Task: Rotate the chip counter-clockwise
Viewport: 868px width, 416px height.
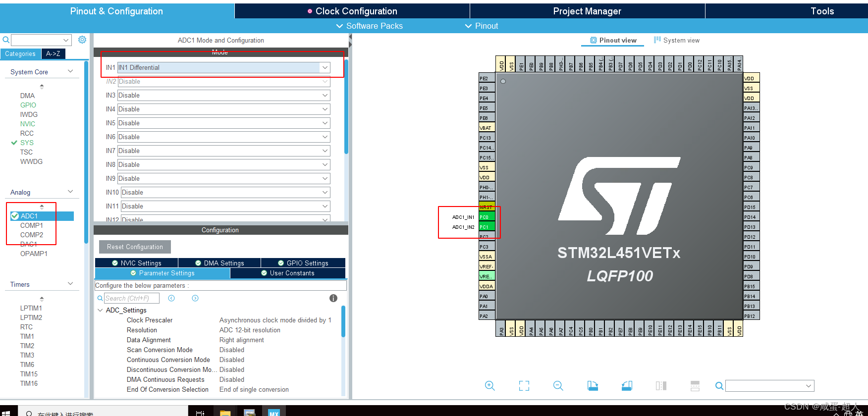Action: coord(627,386)
